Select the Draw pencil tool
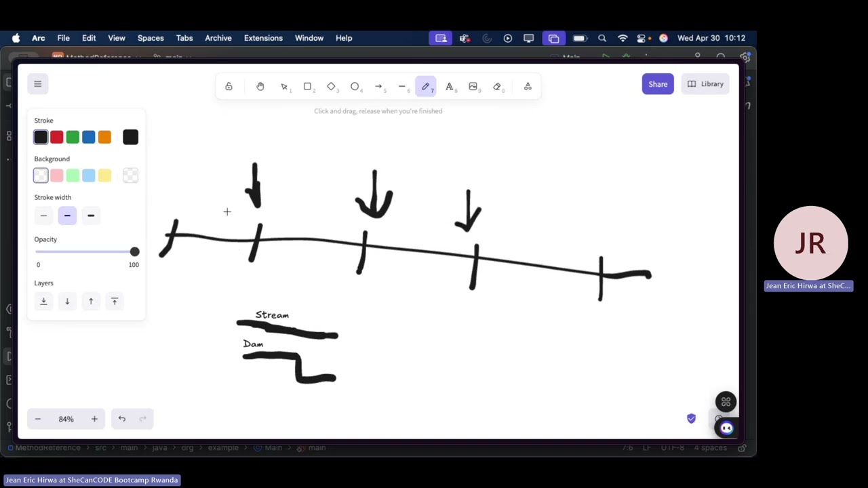The height and width of the screenshot is (488, 868). tap(426, 87)
